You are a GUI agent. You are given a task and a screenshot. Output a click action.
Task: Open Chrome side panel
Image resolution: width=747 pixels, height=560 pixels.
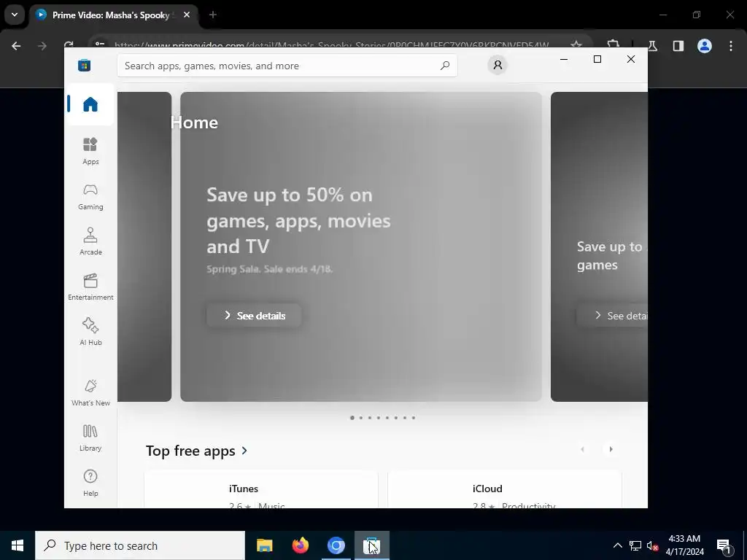(678, 46)
